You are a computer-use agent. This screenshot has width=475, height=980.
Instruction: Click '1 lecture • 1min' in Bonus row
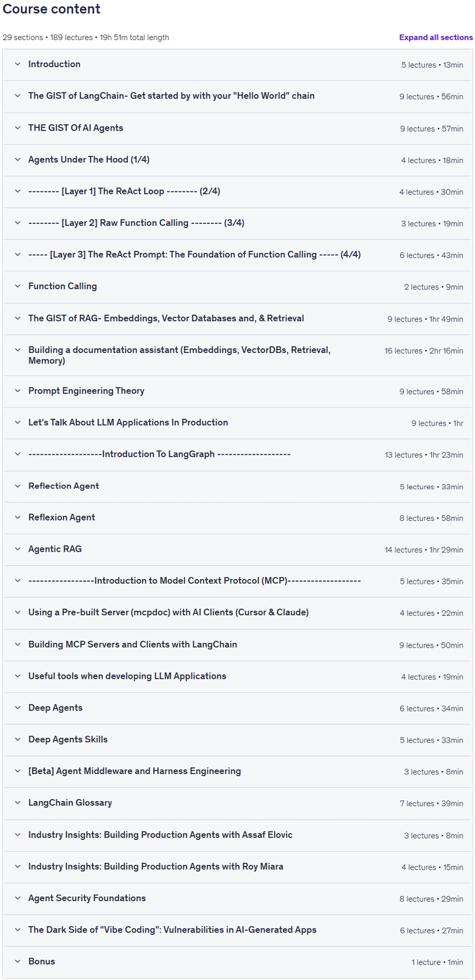pos(437,962)
